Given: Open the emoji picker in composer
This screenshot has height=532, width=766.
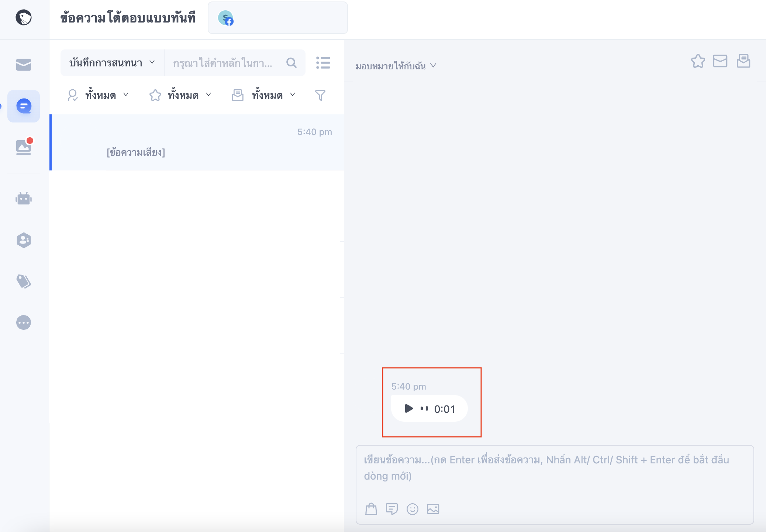Looking at the screenshot, I should tap(413, 509).
